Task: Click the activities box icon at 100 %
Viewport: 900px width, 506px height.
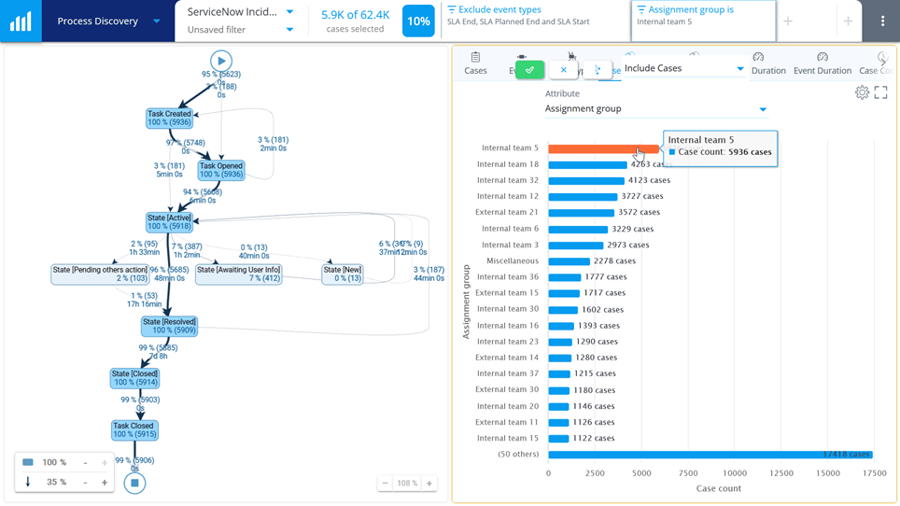Action: pos(28,462)
